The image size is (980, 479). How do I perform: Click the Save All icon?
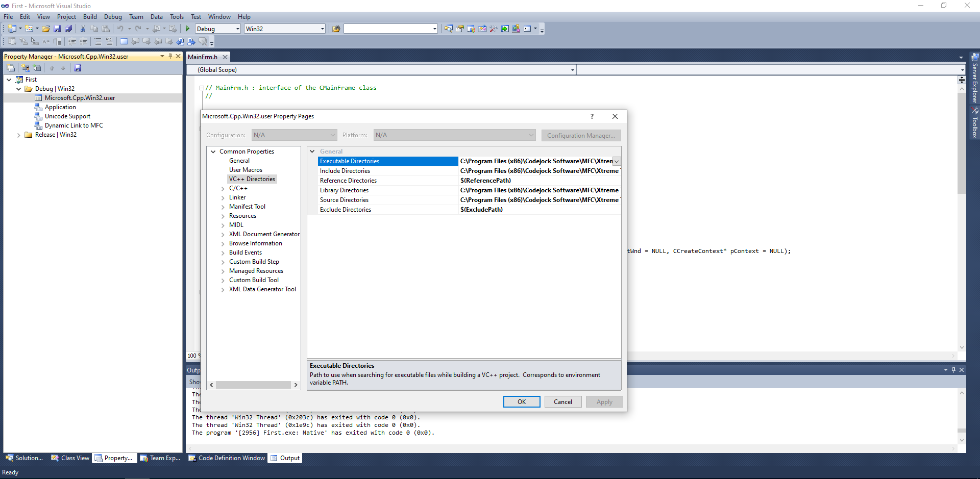pyautogui.click(x=68, y=29)
